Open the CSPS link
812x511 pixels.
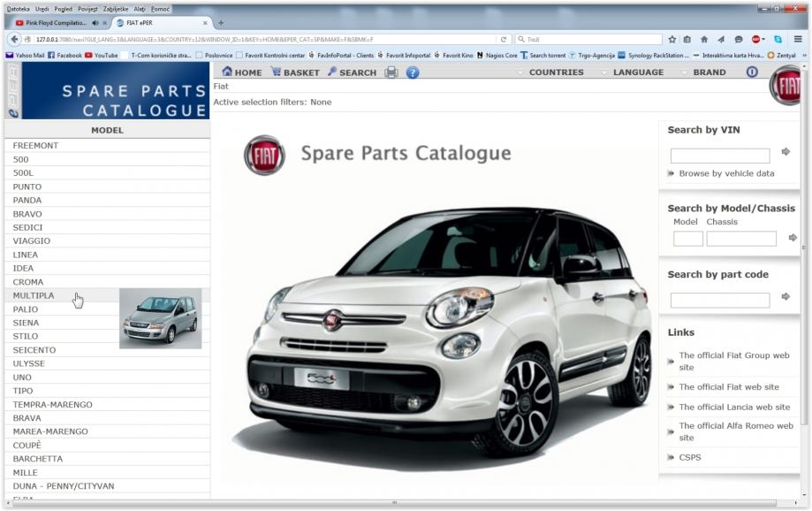pos(690,457)
